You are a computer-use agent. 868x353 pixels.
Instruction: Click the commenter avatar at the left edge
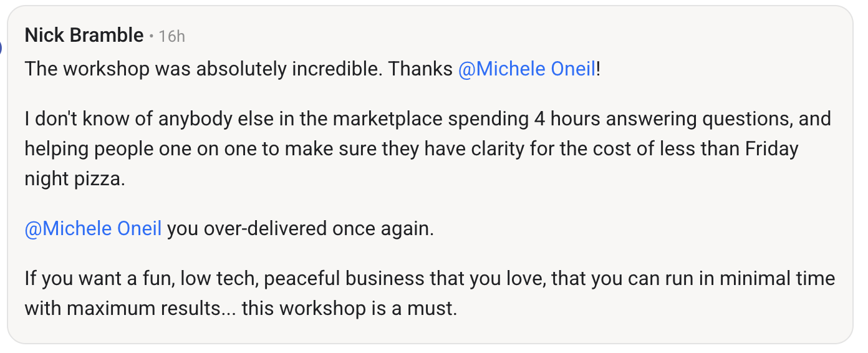click(2, 46)
